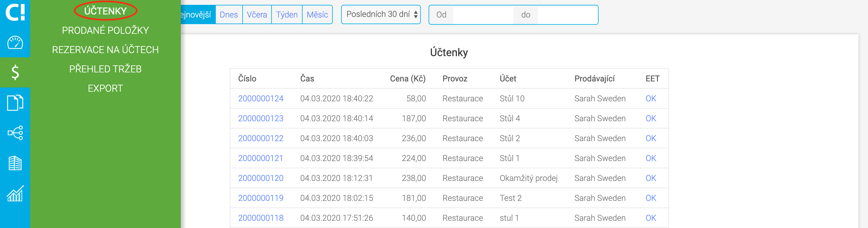Click EET OK link for receipt 2000000122
The image size is (868, 228).
651,138
